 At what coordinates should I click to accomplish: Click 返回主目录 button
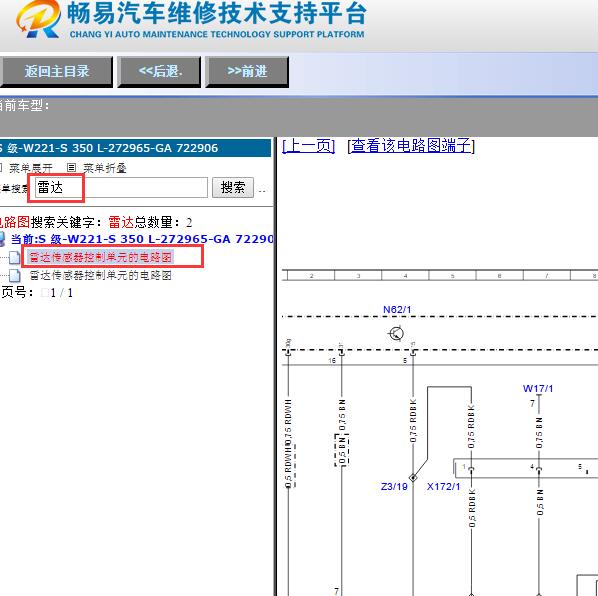point(56,72)
